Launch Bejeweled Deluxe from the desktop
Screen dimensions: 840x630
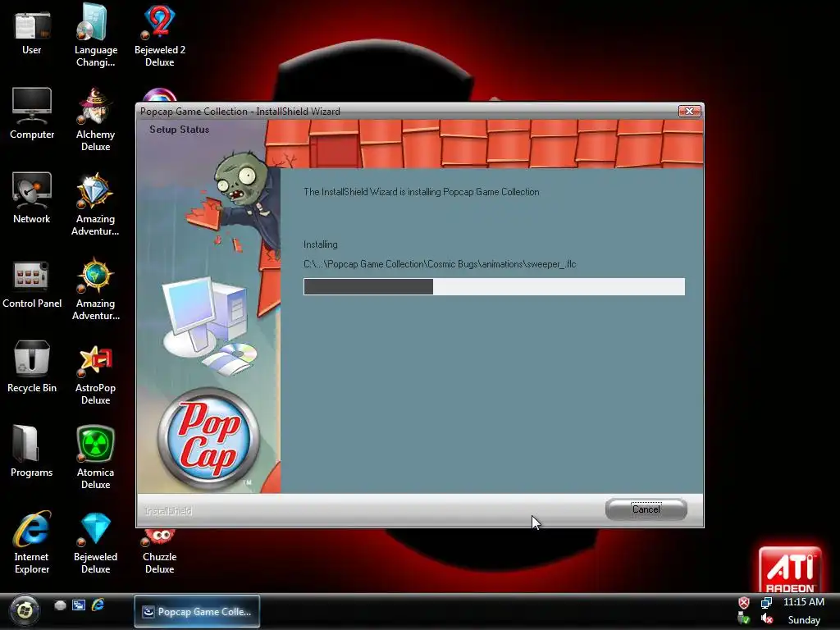click(95, 542)
